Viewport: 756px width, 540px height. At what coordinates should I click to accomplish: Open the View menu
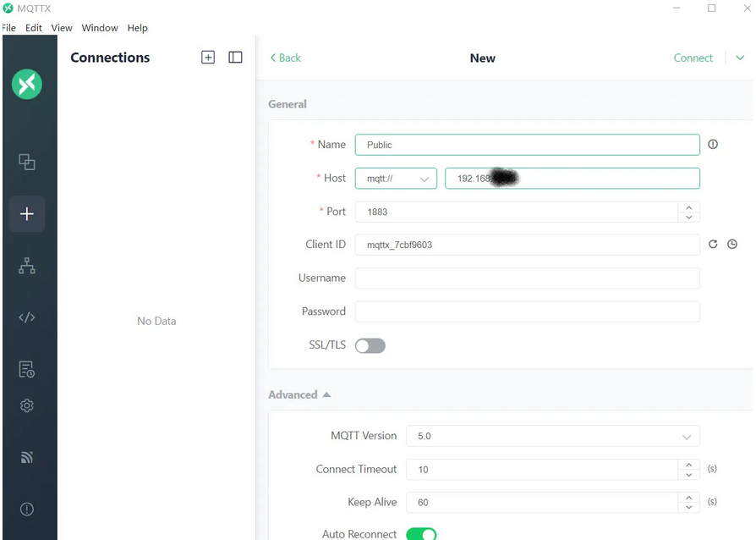pyautogui.click(x=62, y=28)
